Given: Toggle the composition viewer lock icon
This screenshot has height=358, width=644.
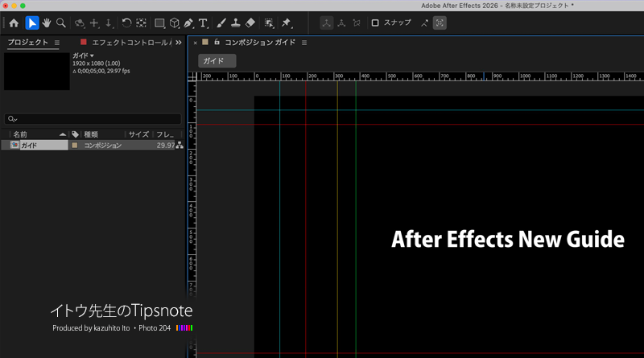Looking at the screenshot, I should pos(217,43).
